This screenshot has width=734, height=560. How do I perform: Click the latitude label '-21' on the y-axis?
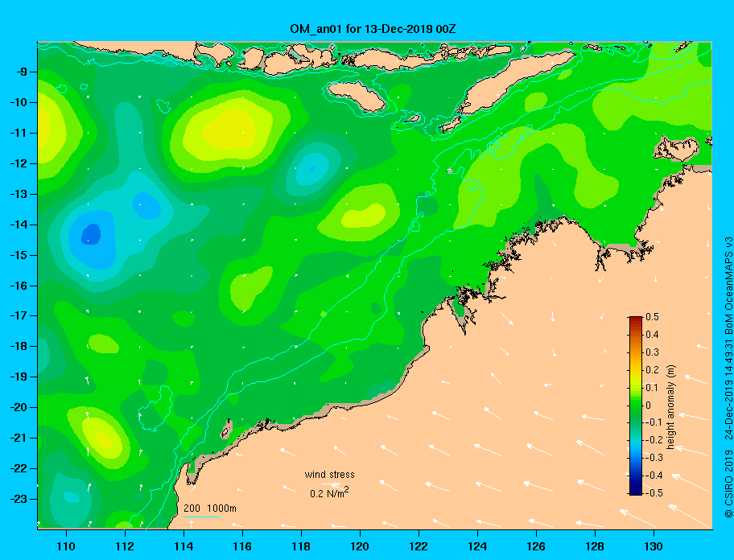[19, 438]
